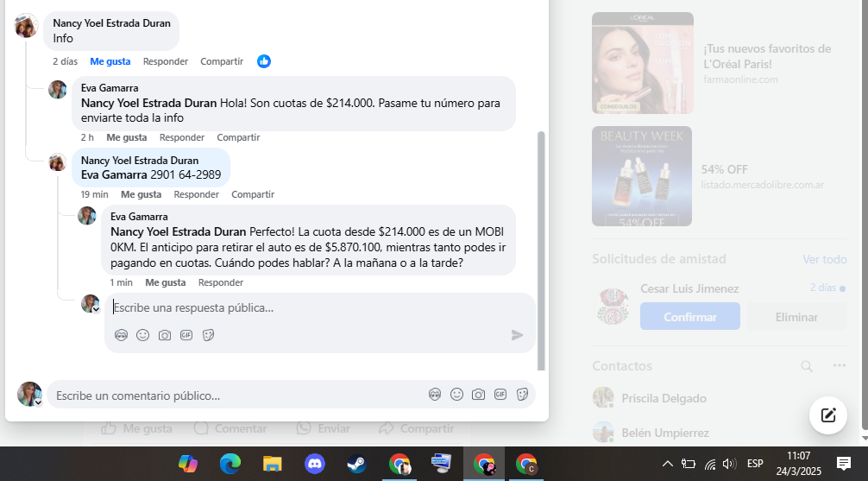Screen dimensions: 868x481
Task: Insert a GIF in the reply box
Action: 186,335
